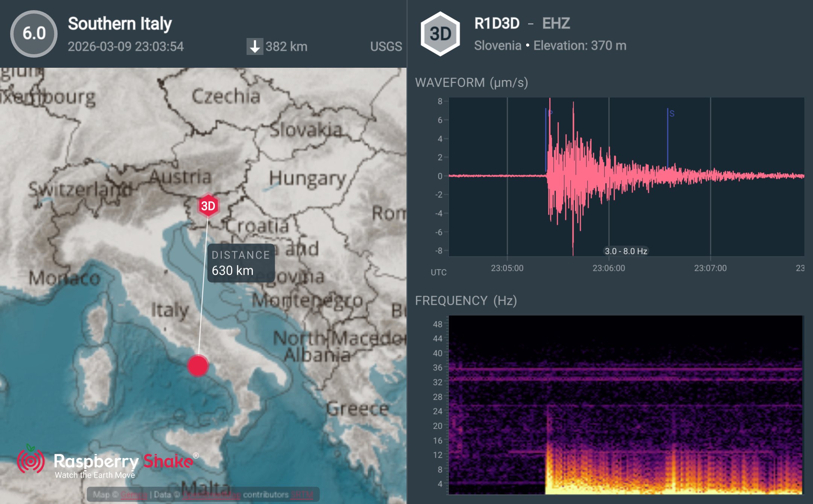Click the Southern Italy event title
The image size is (813, 504).
pos(120,24)
